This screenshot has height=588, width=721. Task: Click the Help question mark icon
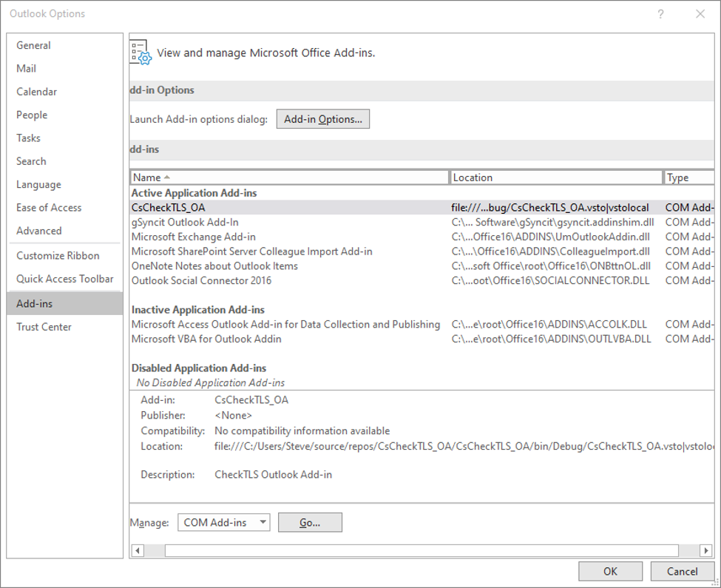point(660,14)
